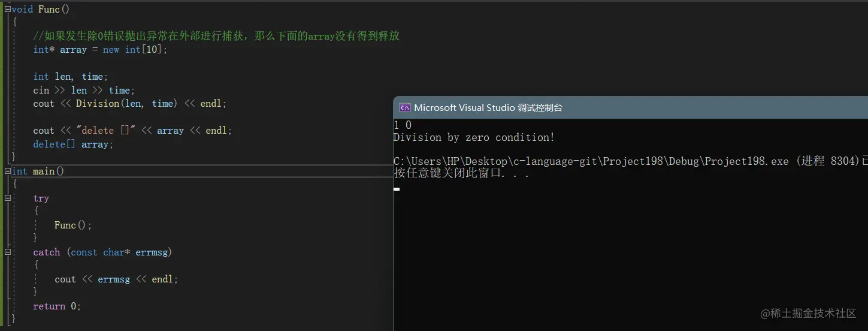Click the '按任意键关闭此窗口' console message
Image resolution: width=868 pixels, height=331 pixels.
coord(461,173)
